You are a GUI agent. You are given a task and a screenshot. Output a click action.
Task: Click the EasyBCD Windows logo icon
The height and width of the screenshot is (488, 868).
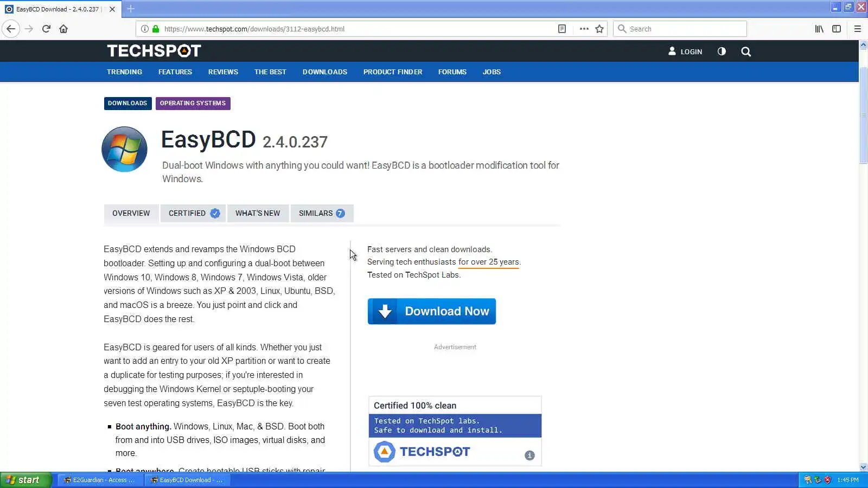(x=124, y=149)
